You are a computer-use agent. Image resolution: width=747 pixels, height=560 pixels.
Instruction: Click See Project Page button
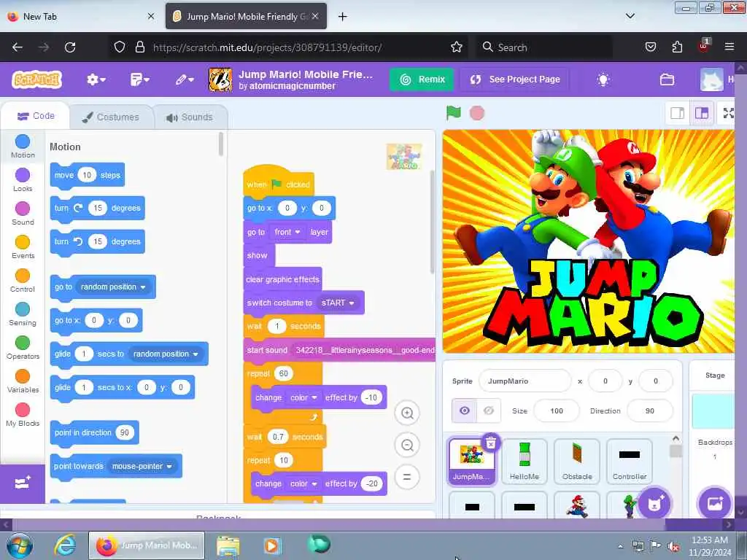tap(515, 79)
